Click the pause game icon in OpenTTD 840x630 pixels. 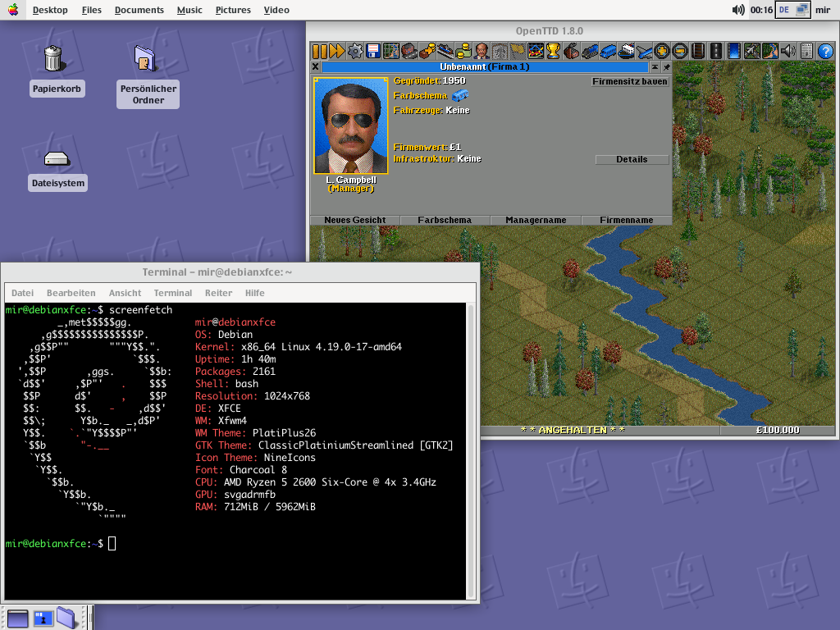(x=319, y=52)
